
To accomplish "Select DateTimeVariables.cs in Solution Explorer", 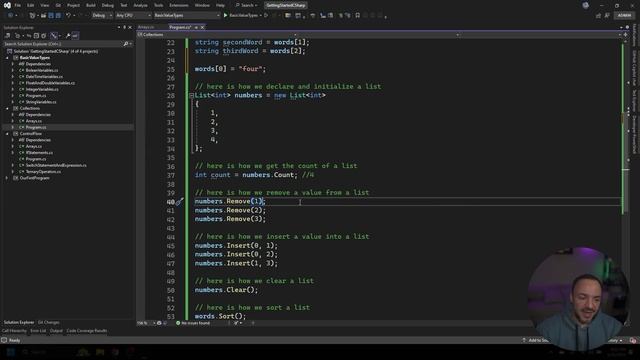I will point(44,77).
